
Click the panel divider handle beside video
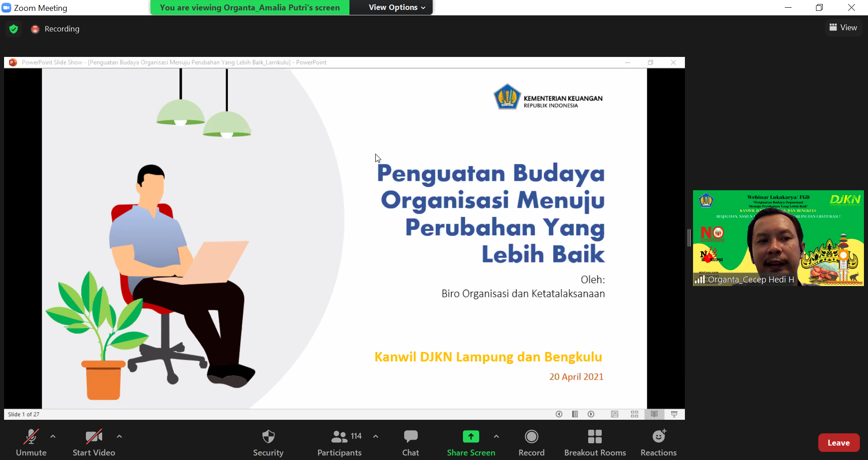689,238
